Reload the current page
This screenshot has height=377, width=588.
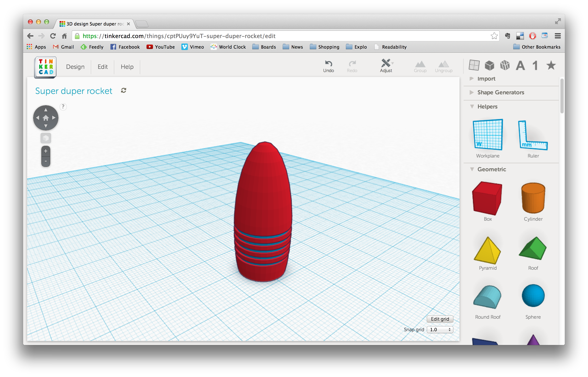(x=53, y=36)
